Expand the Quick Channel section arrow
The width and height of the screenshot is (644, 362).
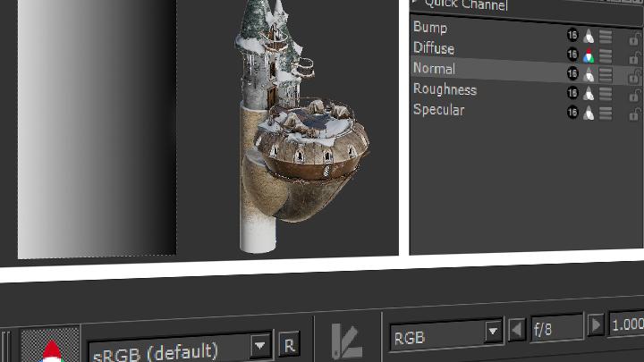415,4
